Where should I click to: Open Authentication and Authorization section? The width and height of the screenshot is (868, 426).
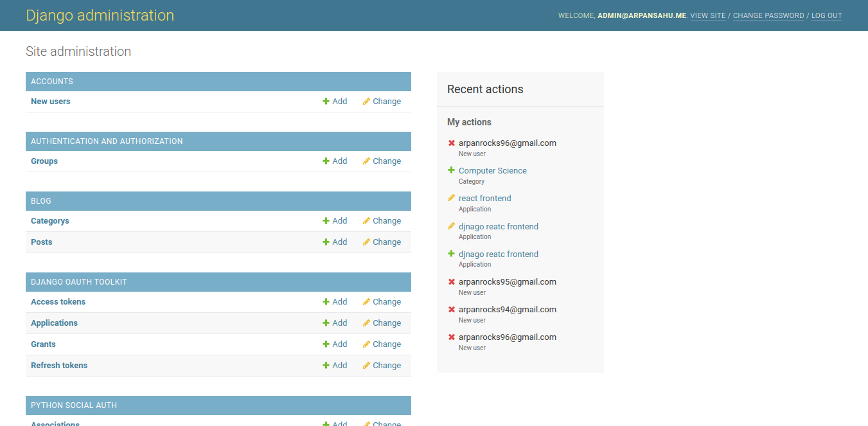(107, 141)
